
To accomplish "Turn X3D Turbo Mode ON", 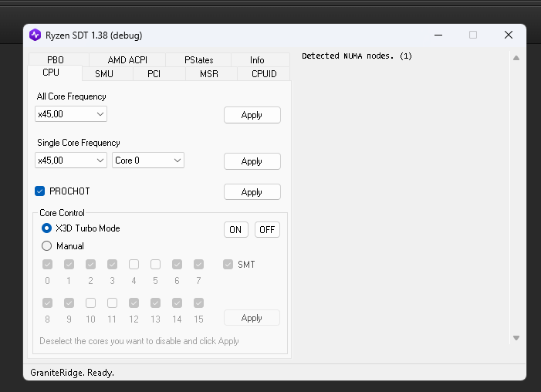I will point(235,230).
